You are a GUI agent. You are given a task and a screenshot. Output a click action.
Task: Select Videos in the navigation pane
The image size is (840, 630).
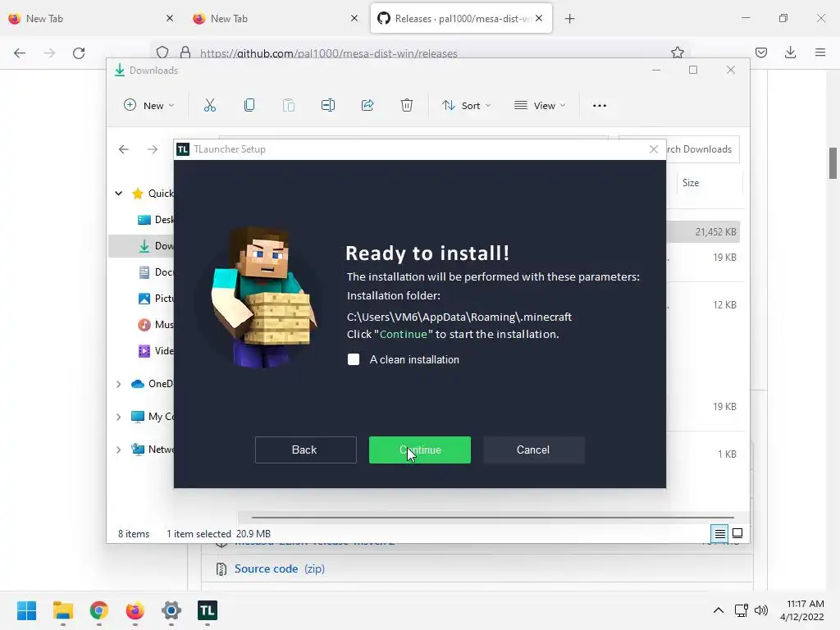point(155,351)
